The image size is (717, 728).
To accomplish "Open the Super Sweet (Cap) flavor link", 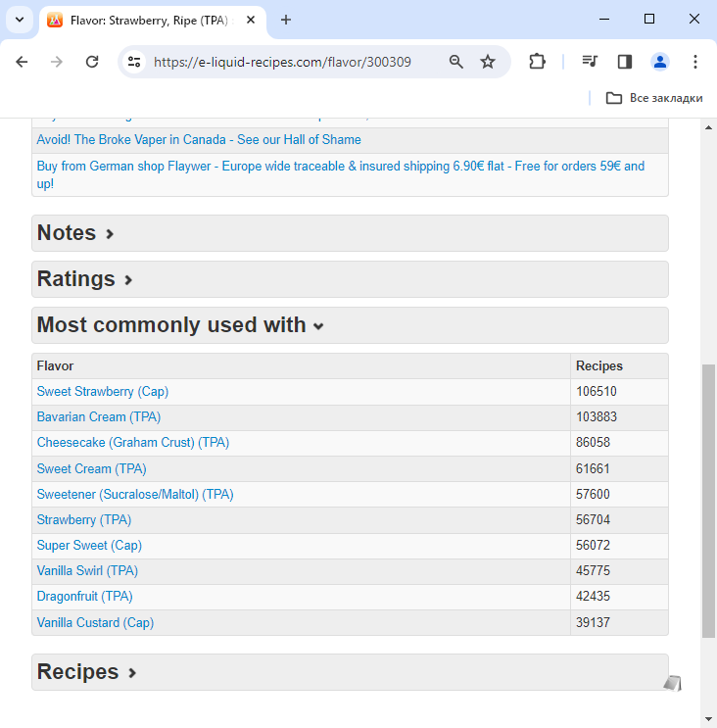I will (x=89, y=546).
